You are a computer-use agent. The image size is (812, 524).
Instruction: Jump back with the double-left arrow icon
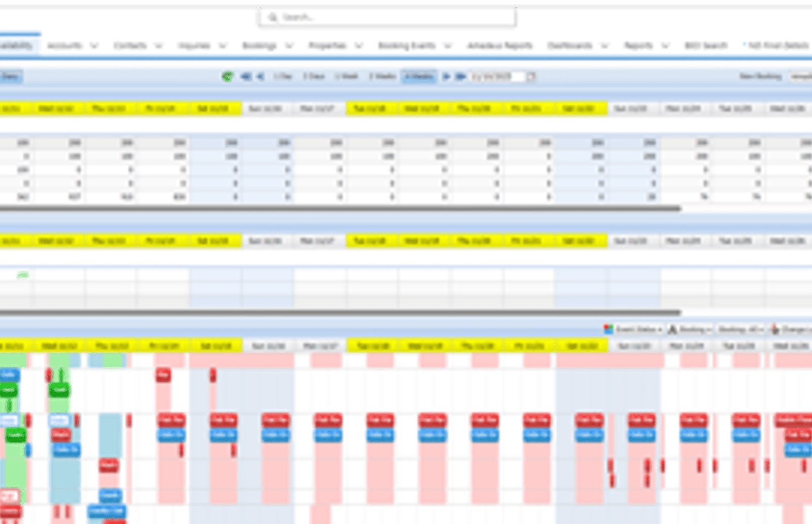(x=246, y=77)
